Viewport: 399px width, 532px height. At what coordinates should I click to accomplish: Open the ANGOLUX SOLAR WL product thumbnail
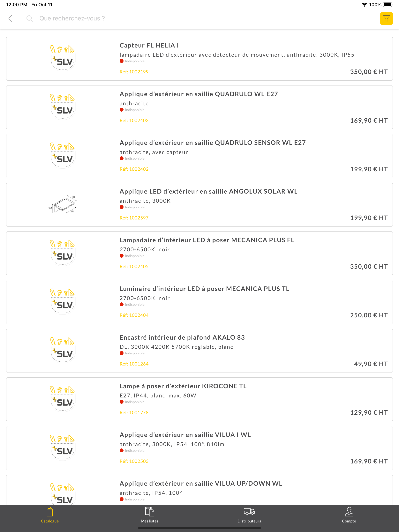(x=63, y=204)
